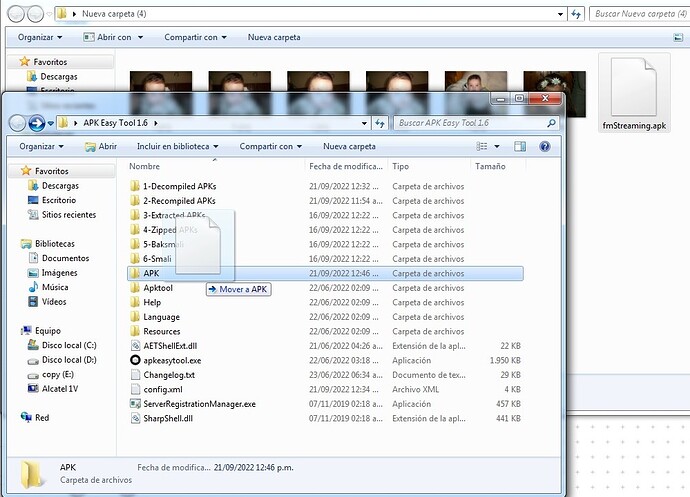Expand the Compartir con dropdown
Image resolution: width=690 pixels, height=497 pixels.
point(270,146)
